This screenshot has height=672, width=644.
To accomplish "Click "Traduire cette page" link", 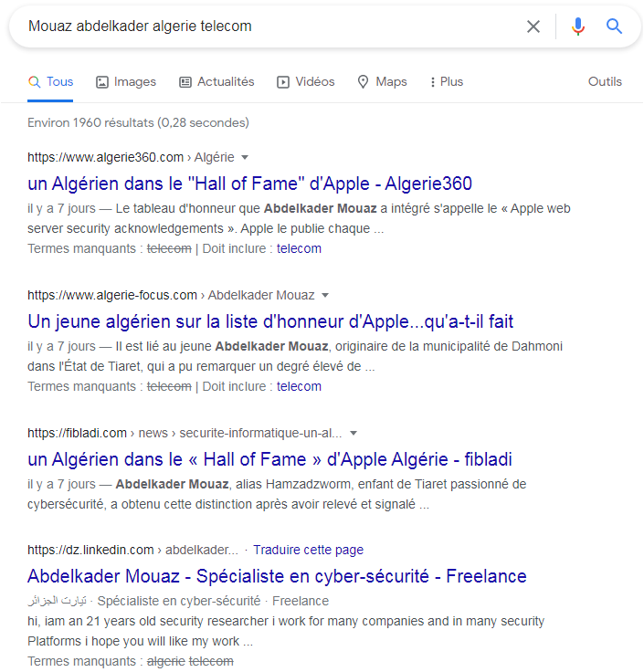I will [308, 550].
